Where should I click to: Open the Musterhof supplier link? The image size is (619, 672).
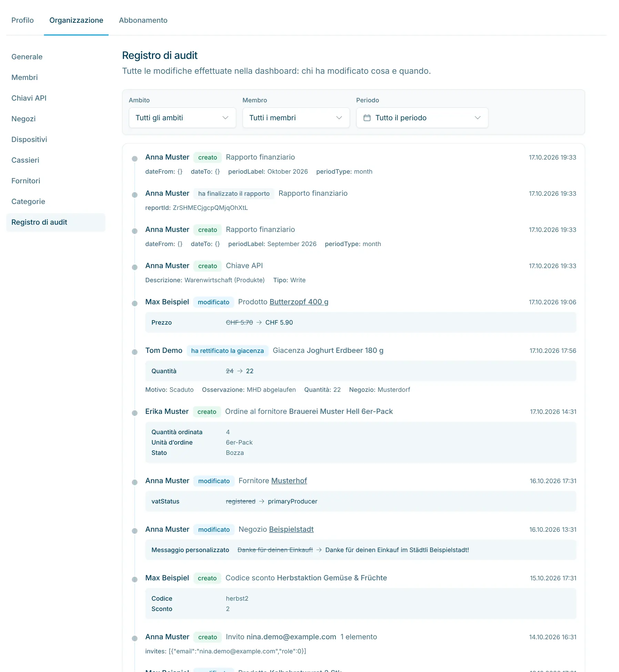click(289, 481)
